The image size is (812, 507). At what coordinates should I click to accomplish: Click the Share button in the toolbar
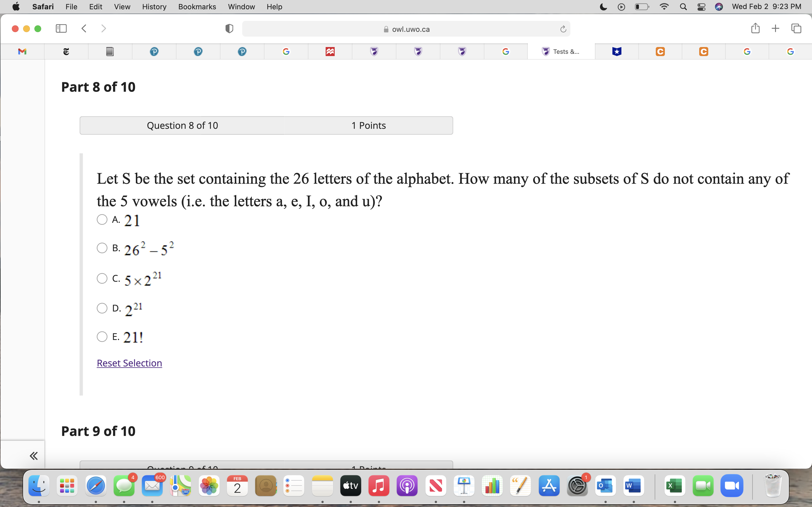[755, 28]
